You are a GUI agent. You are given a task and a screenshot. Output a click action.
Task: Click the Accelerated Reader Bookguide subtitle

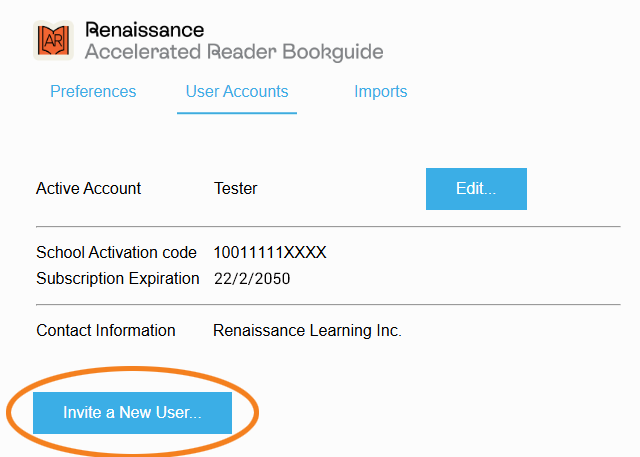(x=234, y=52)
